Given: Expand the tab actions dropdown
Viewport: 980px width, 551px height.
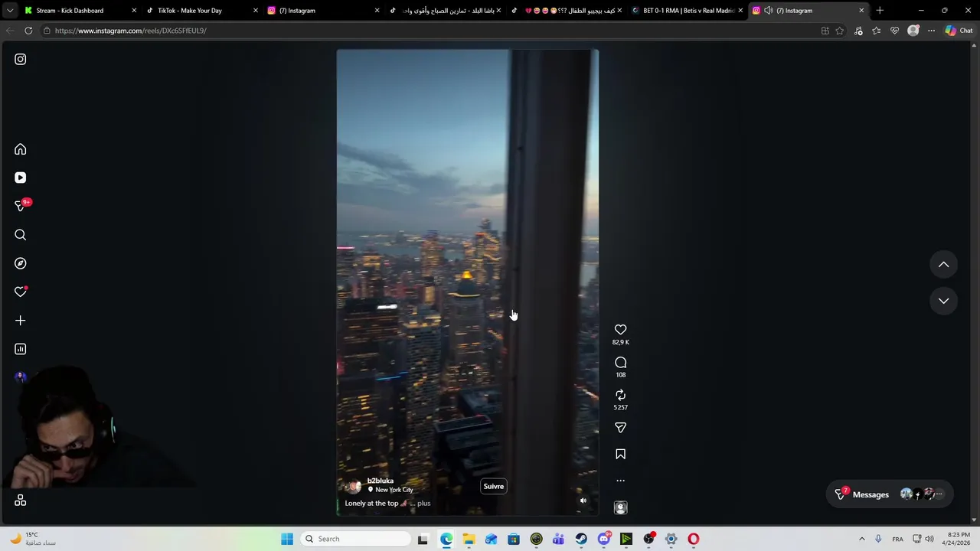Looking at the screenshot, I should (9, 11).
